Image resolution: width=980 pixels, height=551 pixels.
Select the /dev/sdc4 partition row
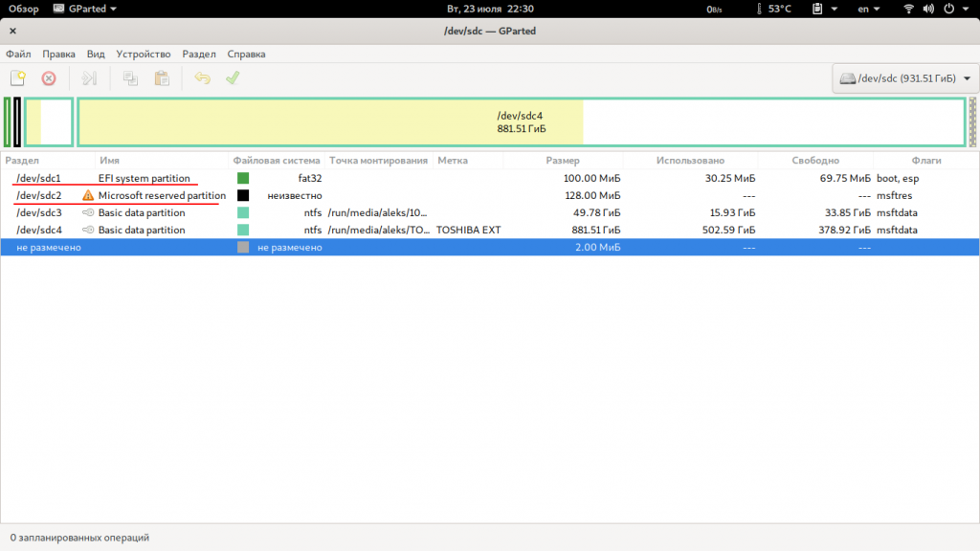click(x=490, y=230)
